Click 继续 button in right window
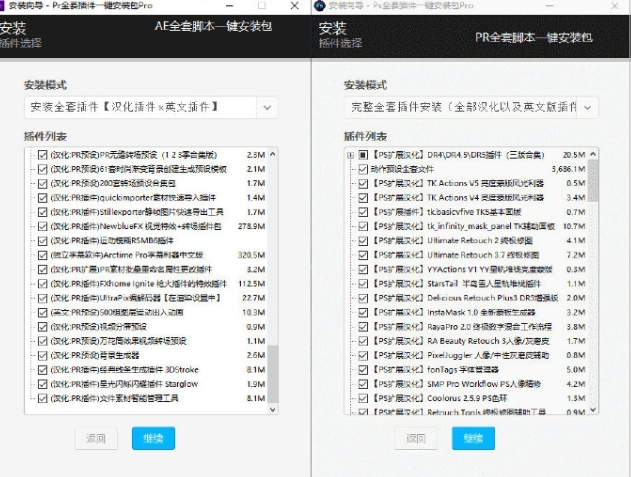This screenshot has width=631, height=477. pyautogui.click(x=473, y=438)
